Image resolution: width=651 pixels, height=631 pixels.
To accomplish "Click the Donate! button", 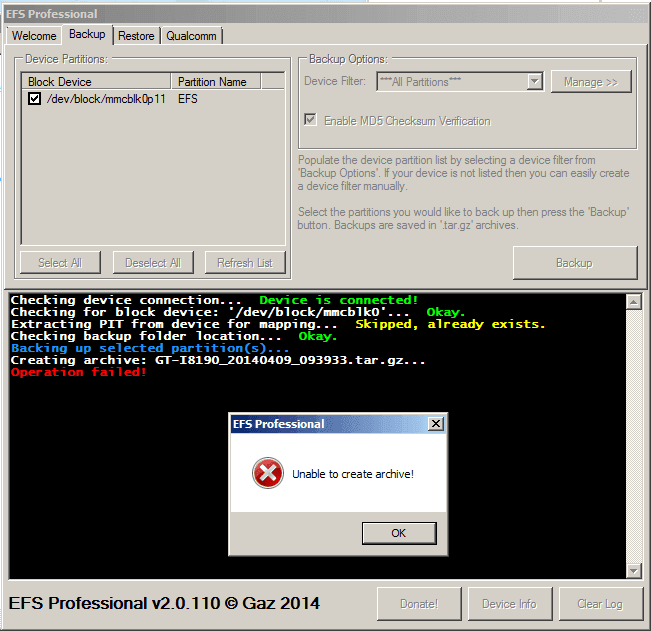I will point(419,604).
